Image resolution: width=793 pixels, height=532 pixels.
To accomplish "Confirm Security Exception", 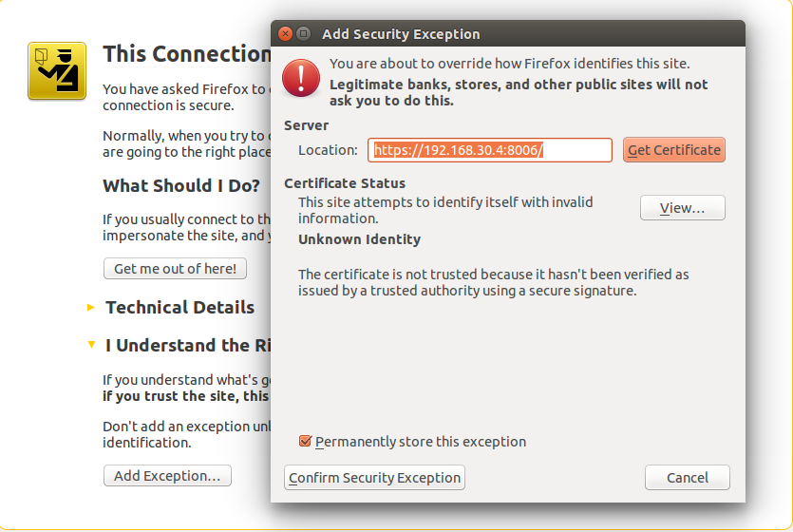I will [x=374, y=478].
